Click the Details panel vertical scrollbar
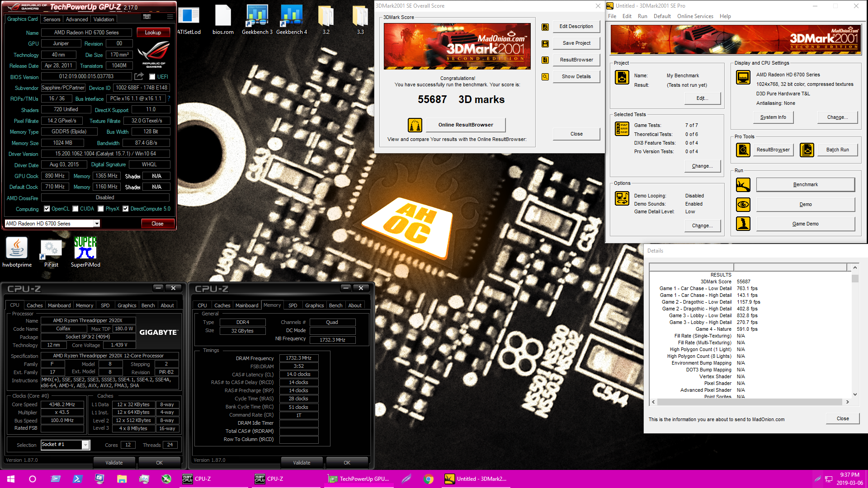The image size is (868, 488). coord(855,331)
